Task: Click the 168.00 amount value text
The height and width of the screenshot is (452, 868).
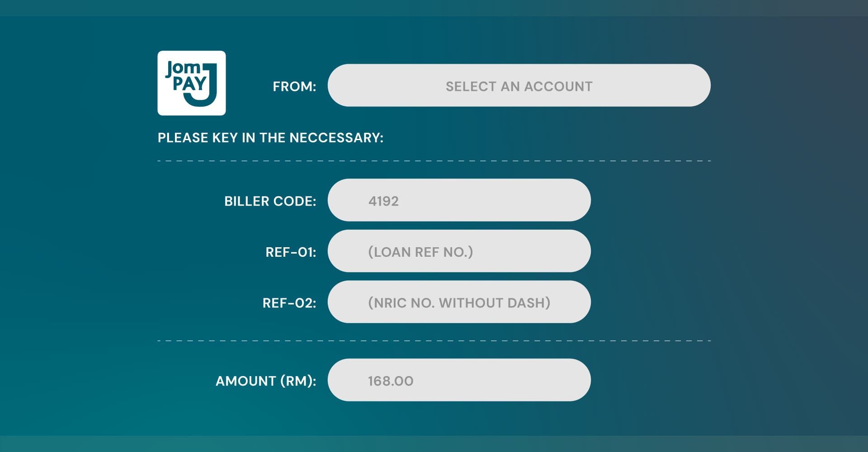Action: coord(391,381)
